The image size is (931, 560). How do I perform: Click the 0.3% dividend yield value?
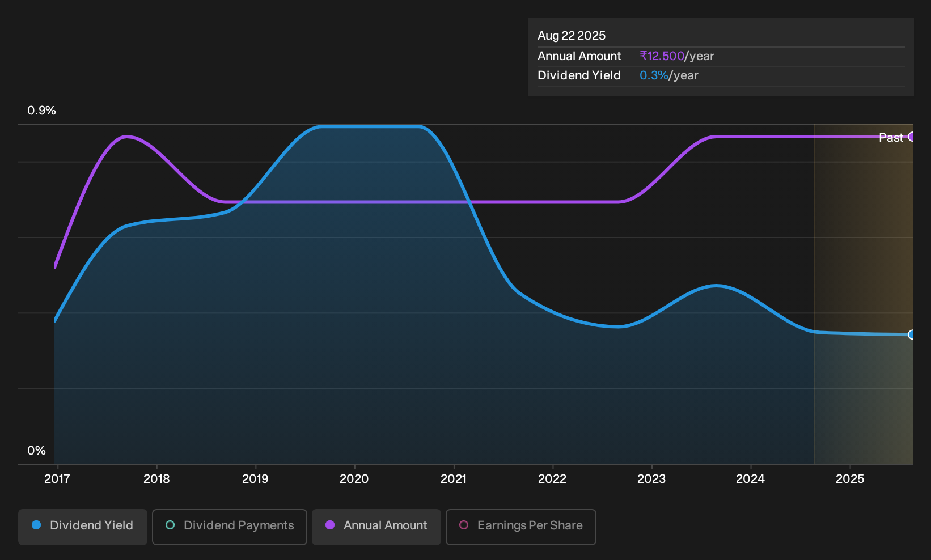pyautogui.click(x=654, y=75)
